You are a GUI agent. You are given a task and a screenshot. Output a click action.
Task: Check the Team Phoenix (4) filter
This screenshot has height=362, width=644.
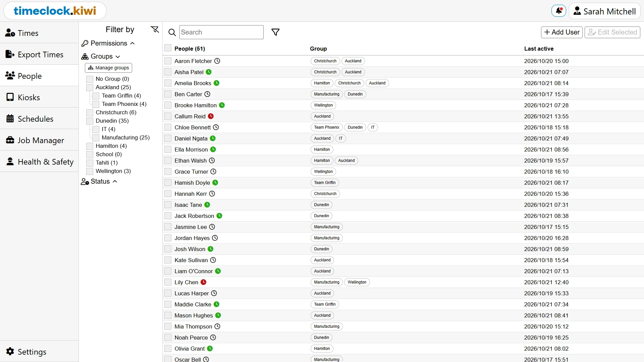[96, 104]
